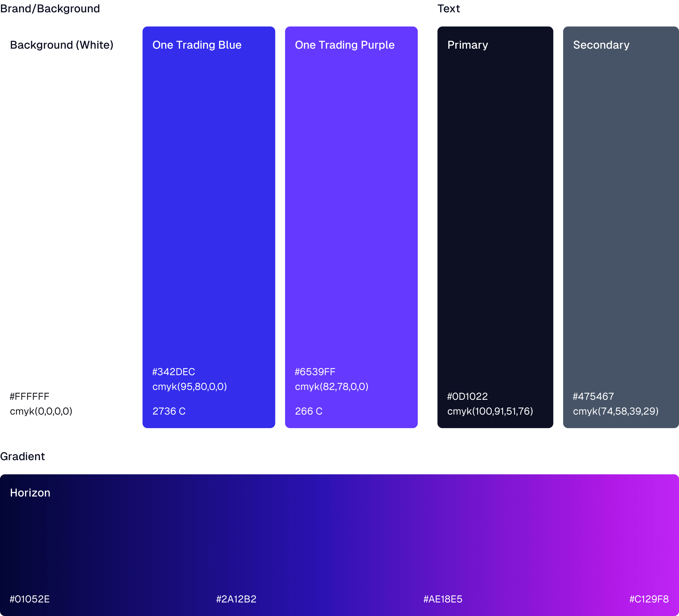Image resolution: width=679 pixels, height=616 pixels.
Task: Click the 'One Trading Purple' label
Action: (x=344, y=45)
